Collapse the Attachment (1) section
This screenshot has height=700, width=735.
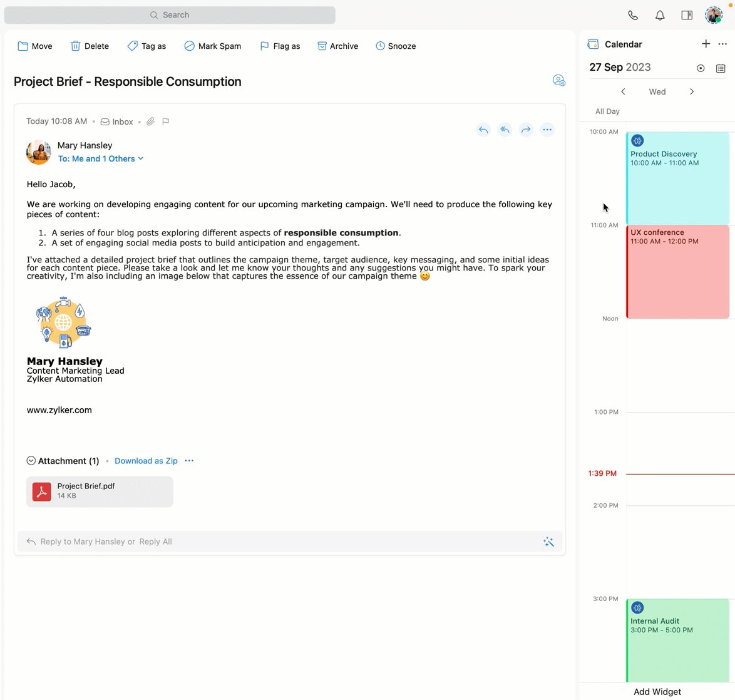[31, 460]
